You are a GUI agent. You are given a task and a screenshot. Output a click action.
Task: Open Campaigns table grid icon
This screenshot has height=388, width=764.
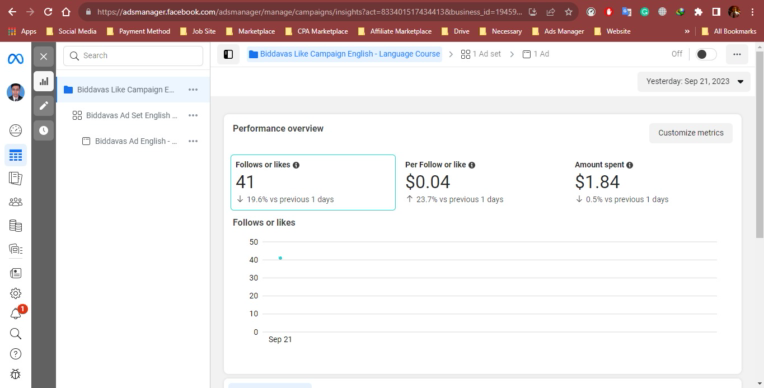tap(16, 155)
